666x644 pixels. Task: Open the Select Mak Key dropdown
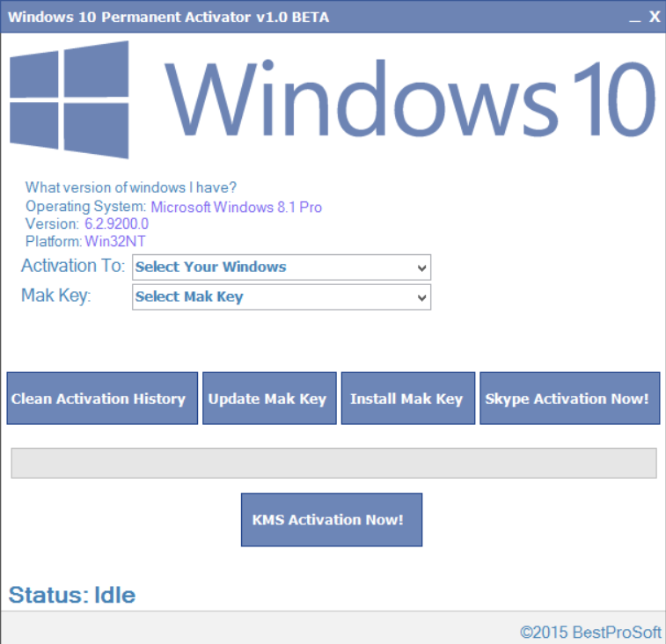[282, 297]
